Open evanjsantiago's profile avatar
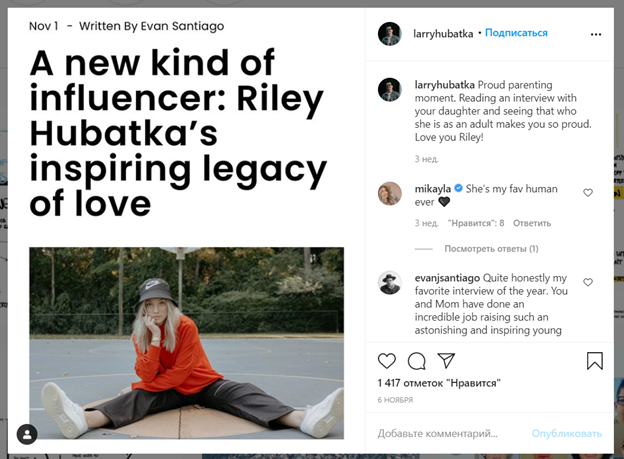Viewport: 624px width, 459px height. (x=390, y=283)
